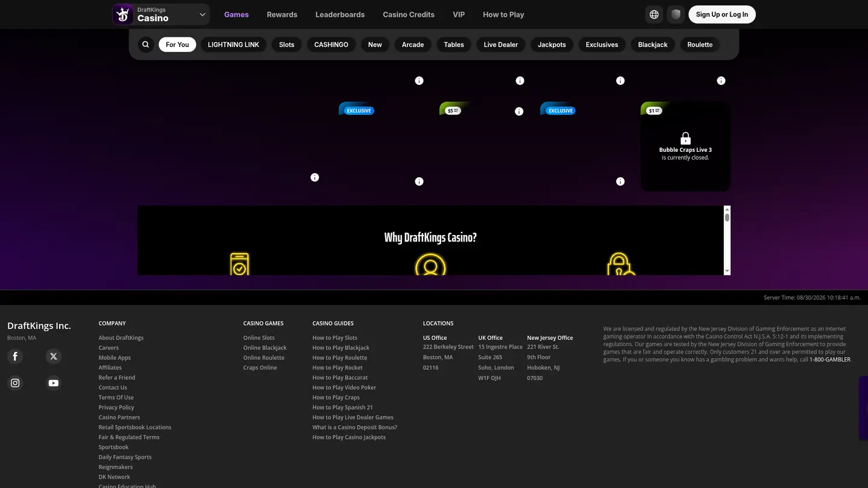Screen dimensions: 868x488
Task: Open Daily Fantasy Sports link
Action: click(x=125, y=457)
